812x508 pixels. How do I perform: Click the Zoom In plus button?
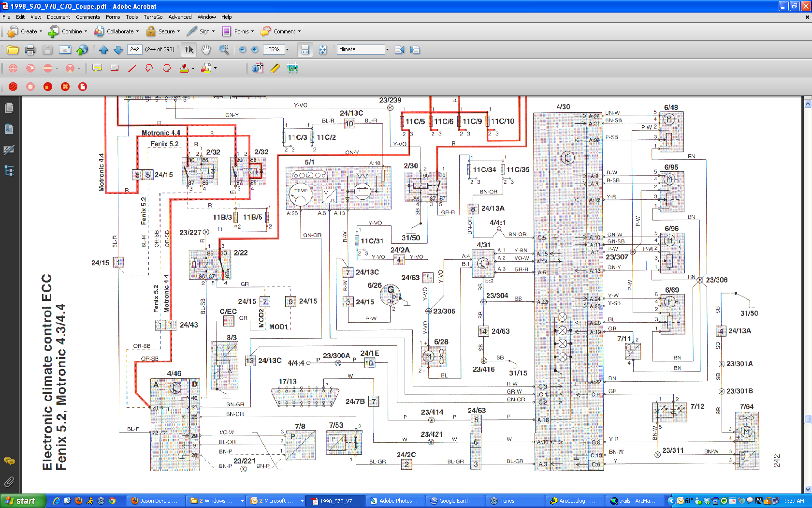pyautogui.click(x=255, y=49)
